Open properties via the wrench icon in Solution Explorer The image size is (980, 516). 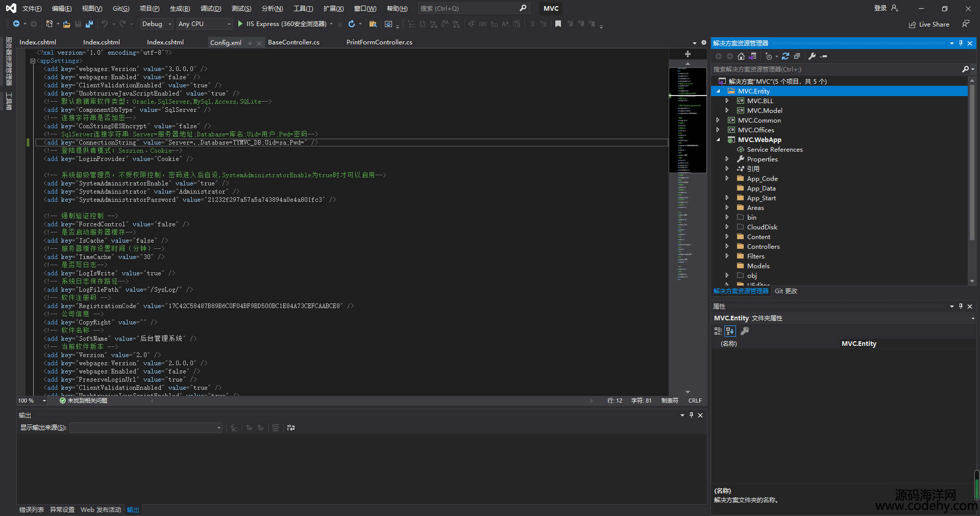point(812,56)
